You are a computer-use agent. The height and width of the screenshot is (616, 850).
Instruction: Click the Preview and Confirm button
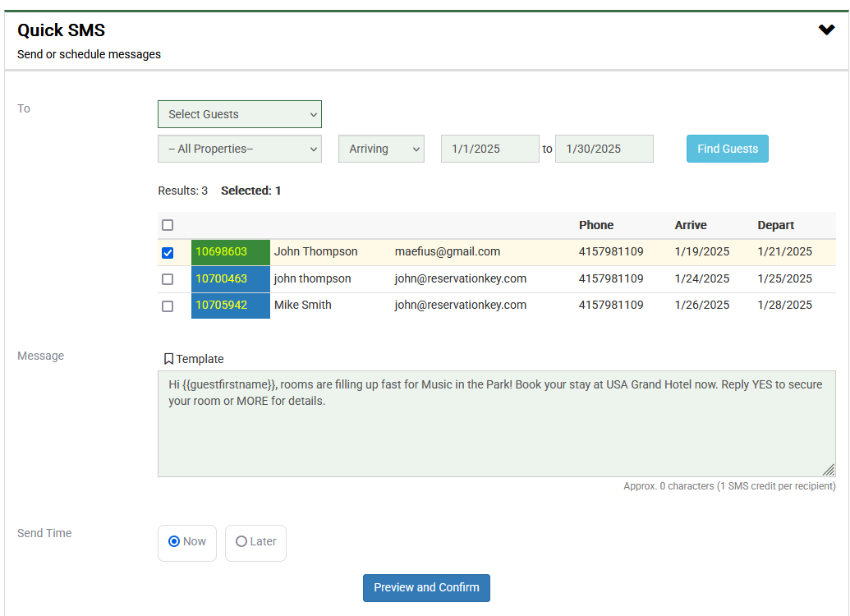(x=426, y=588)
